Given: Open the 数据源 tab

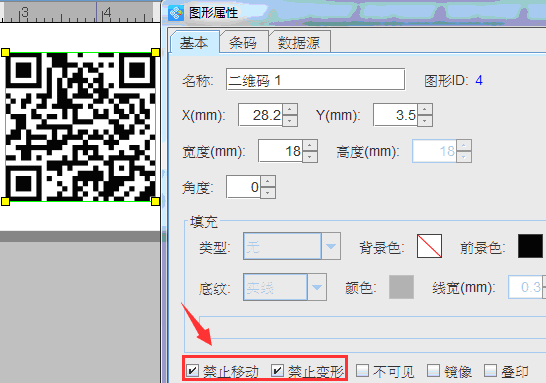Looking at the screenshot, I should tap(299, 43).
